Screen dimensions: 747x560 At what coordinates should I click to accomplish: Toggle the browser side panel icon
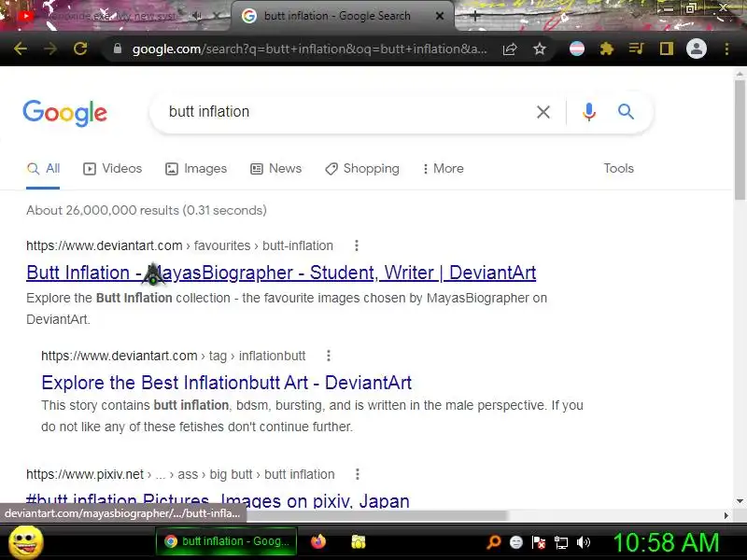click(x=666, y=49)
